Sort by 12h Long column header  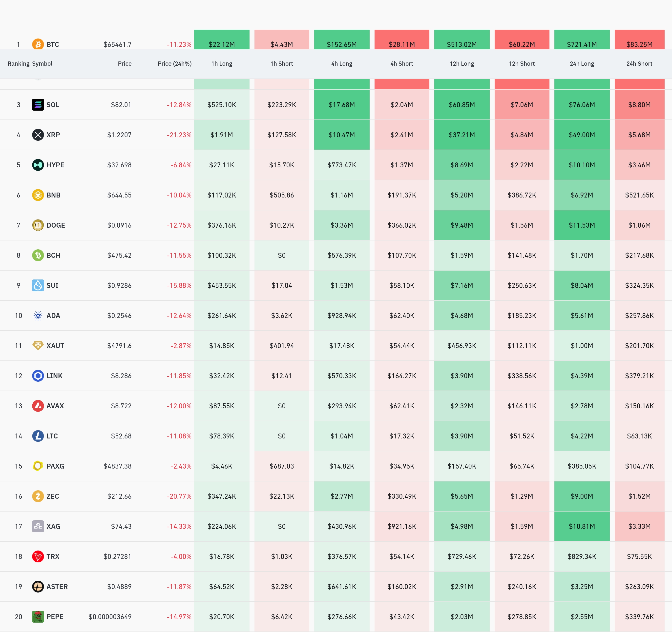(462, 63)
